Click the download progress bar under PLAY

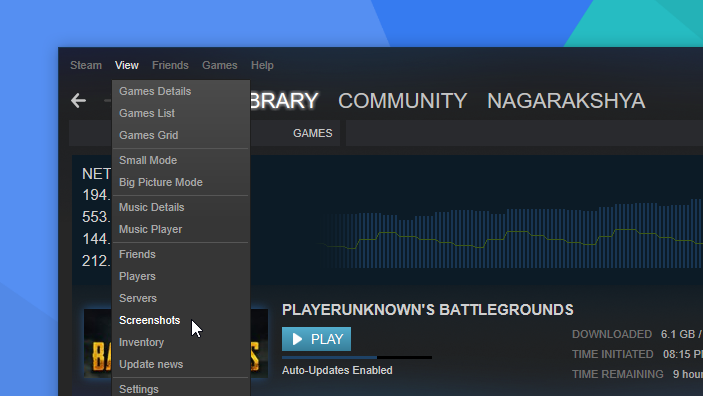coord(357,357)
